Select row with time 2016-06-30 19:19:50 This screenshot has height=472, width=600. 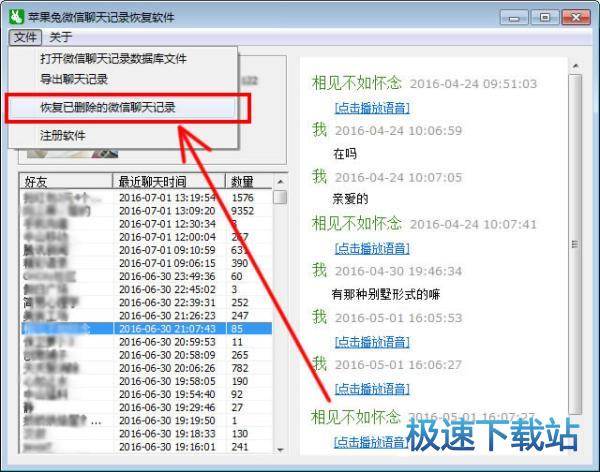pyautogui.click(x=147, y=420)
